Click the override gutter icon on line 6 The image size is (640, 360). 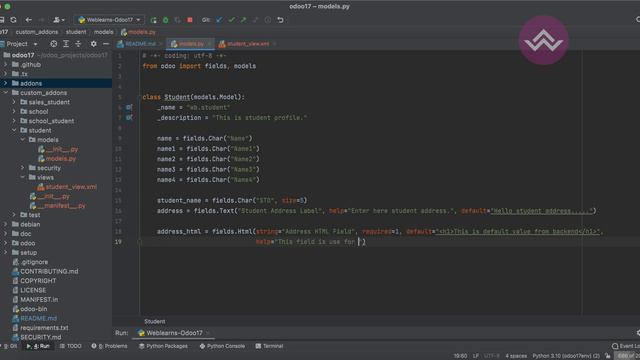point(129,107)
